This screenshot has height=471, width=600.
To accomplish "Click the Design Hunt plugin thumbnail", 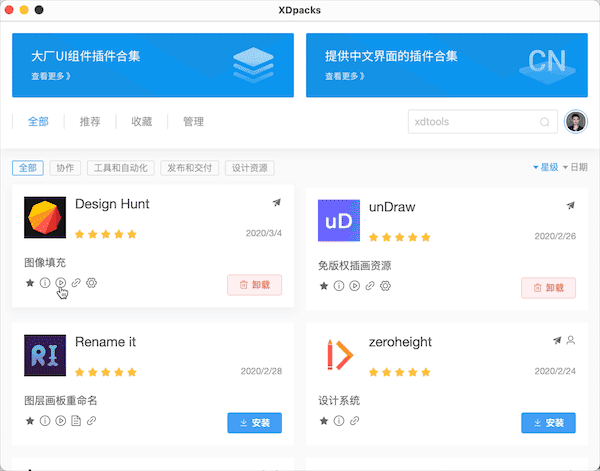I will point(45,217).
